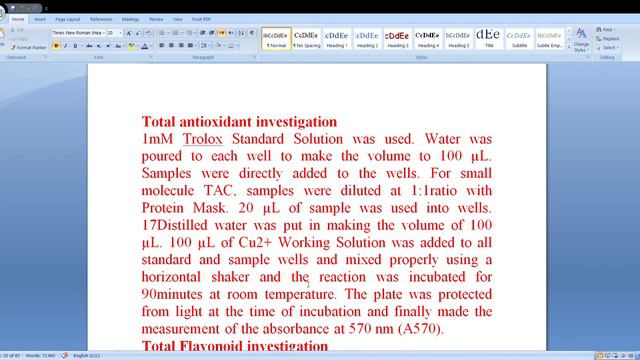Screen dimensions: 640x360
Task: Open Font dialog launcher
Action: (x=151, y=57)
